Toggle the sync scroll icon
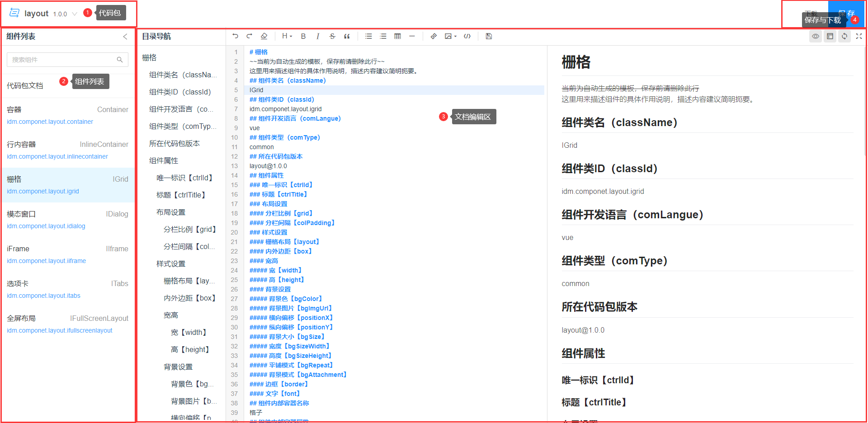The height and width of the screenshot is (423, 868). click(844, 36)
